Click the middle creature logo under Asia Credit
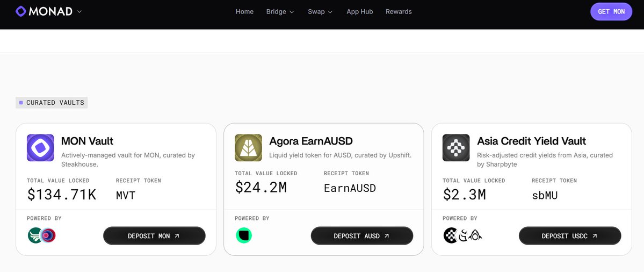 coord(464,235)
